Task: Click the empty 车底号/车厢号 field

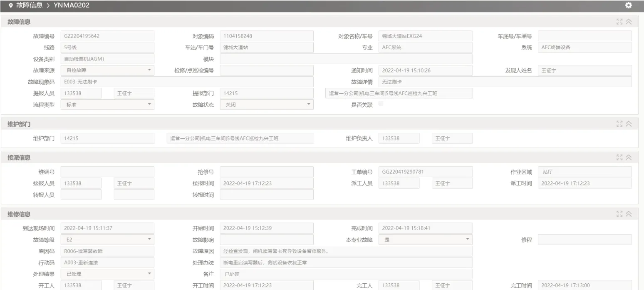Action: click(585, 36)
